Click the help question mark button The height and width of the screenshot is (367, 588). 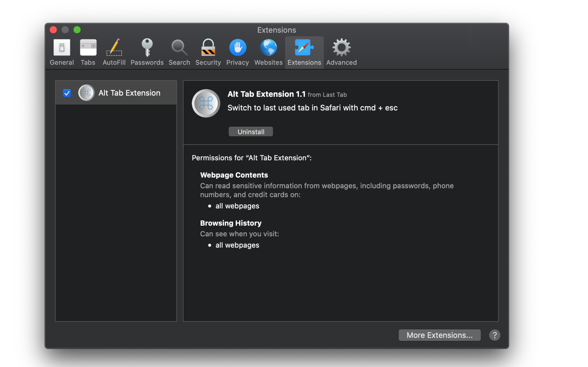click(494, 335)
